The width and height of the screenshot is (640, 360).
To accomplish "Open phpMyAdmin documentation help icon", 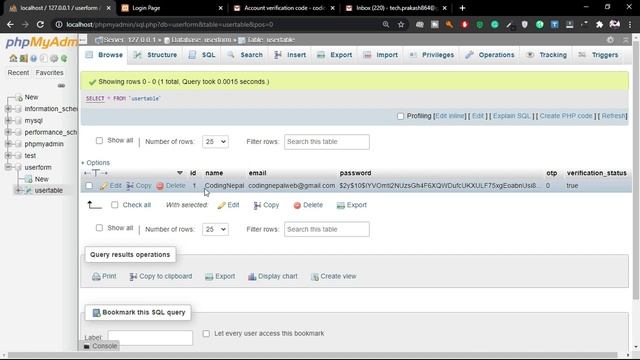I will [x=34, y=58].
